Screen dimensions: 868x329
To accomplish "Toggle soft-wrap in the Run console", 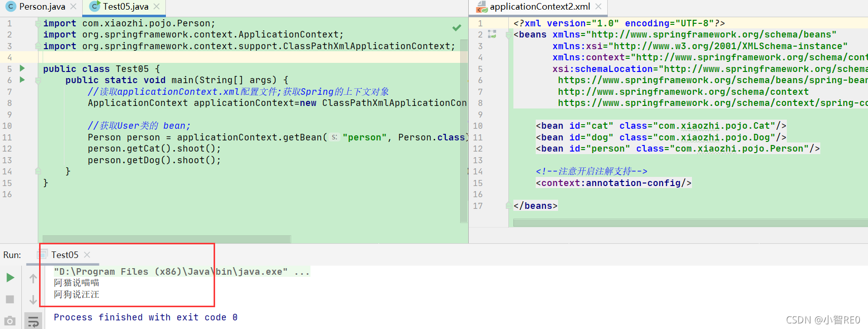I will pyautogui.click(x=33, y=321).
